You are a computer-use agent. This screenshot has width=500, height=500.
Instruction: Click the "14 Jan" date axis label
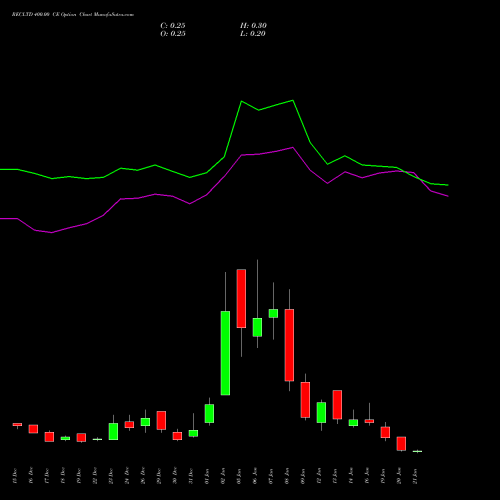click(351, 476)
